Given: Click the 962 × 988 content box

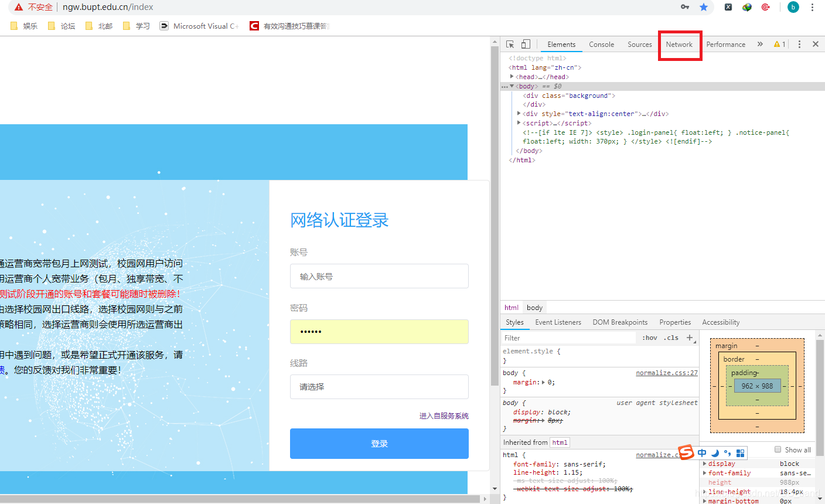Looking at the screenshot, I should [757, 386].
